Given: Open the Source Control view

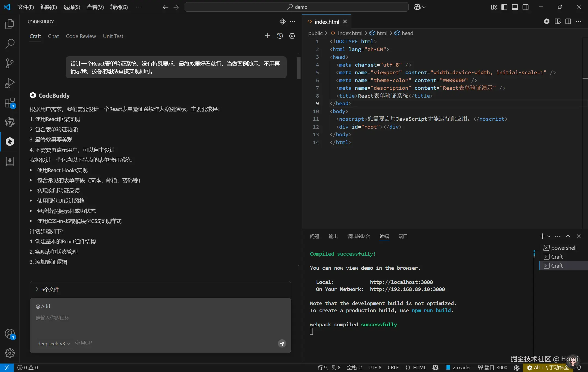Looking at the screenshot, I should pyautogui.click(x=10, y=63).
